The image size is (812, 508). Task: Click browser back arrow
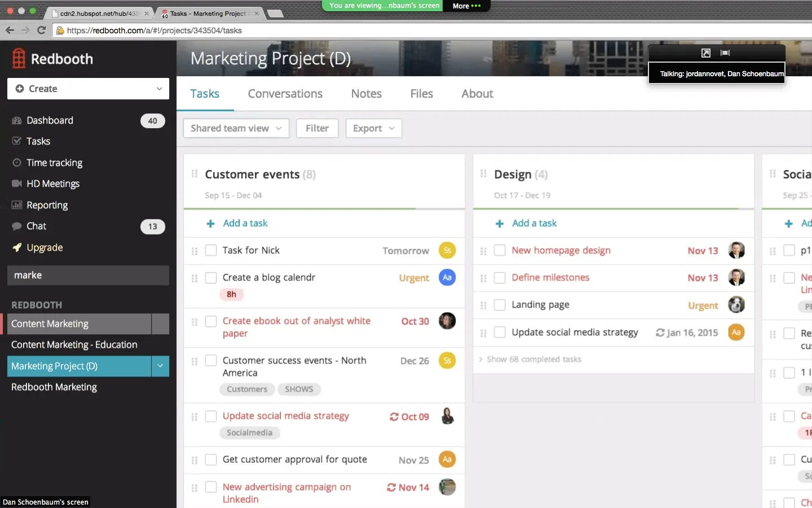tap(10, 30)
